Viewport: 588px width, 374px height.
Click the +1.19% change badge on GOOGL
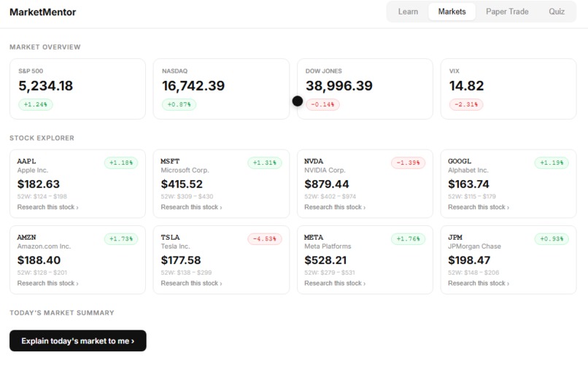pyautogui.click(x=552, y=163)
